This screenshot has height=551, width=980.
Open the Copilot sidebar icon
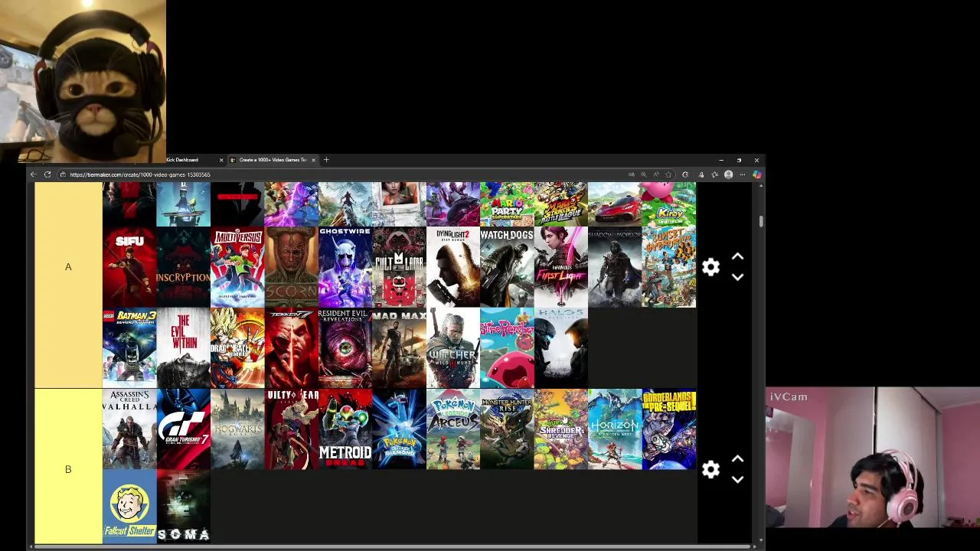click(756, 174)
